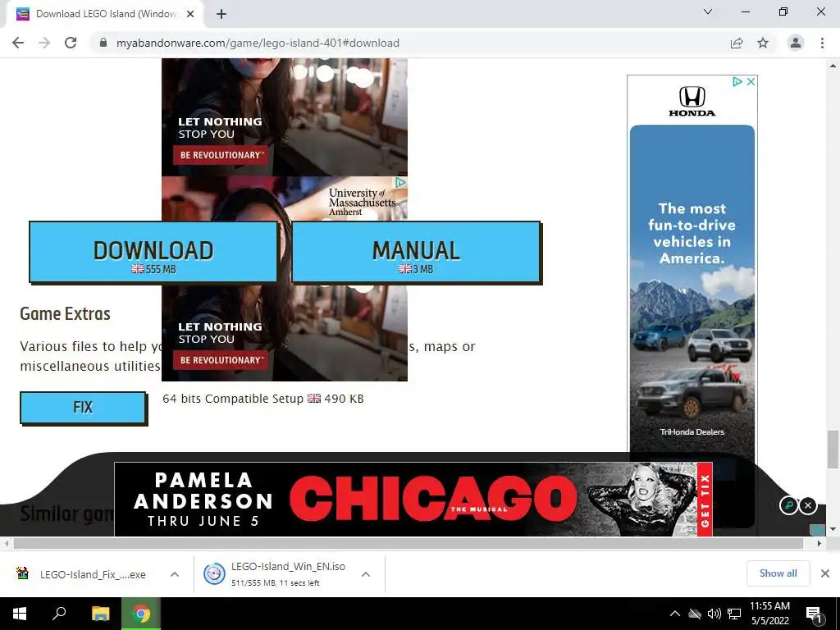The width and height of the screenshot is (840, 630).
Task: Open the notification center icon
Action: pyautogui.click(x=815, y=614)
